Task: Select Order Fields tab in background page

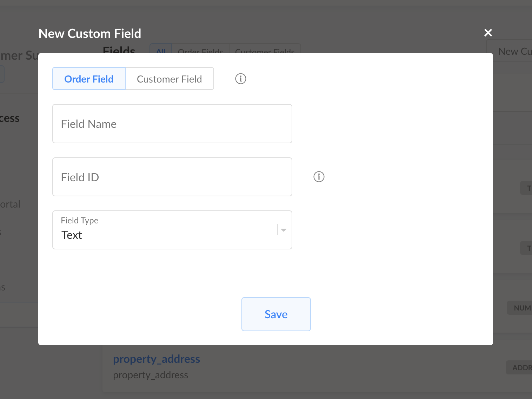Action: [200, 48]
